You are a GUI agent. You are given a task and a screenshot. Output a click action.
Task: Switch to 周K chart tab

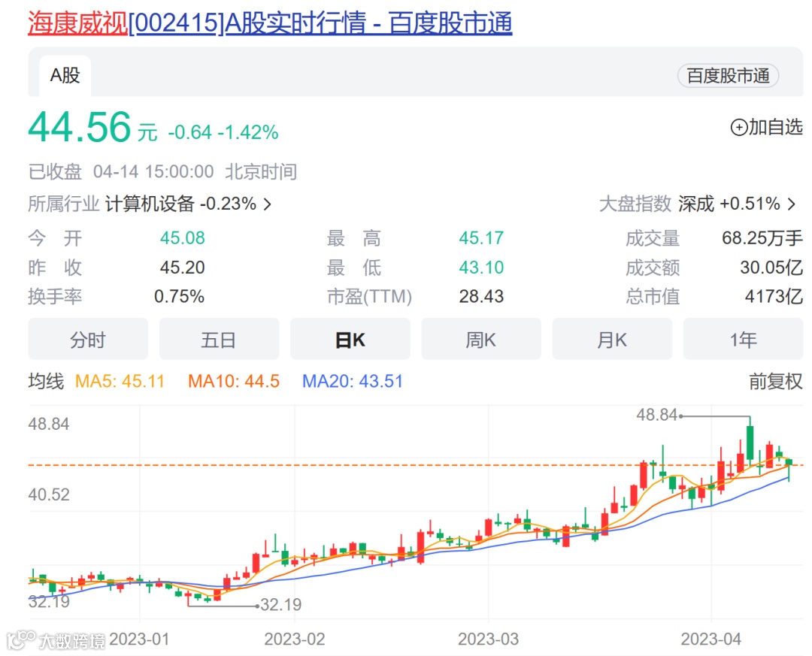481,340
